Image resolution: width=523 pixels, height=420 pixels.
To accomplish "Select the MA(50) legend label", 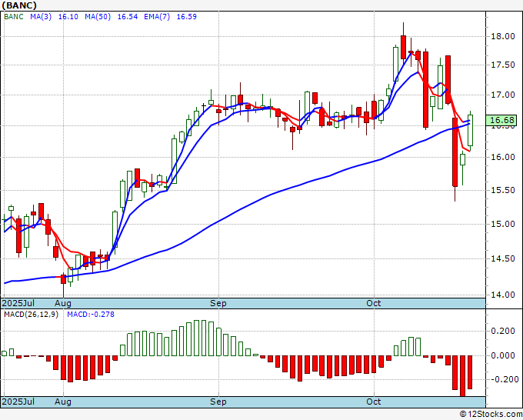I will point(98,16).
